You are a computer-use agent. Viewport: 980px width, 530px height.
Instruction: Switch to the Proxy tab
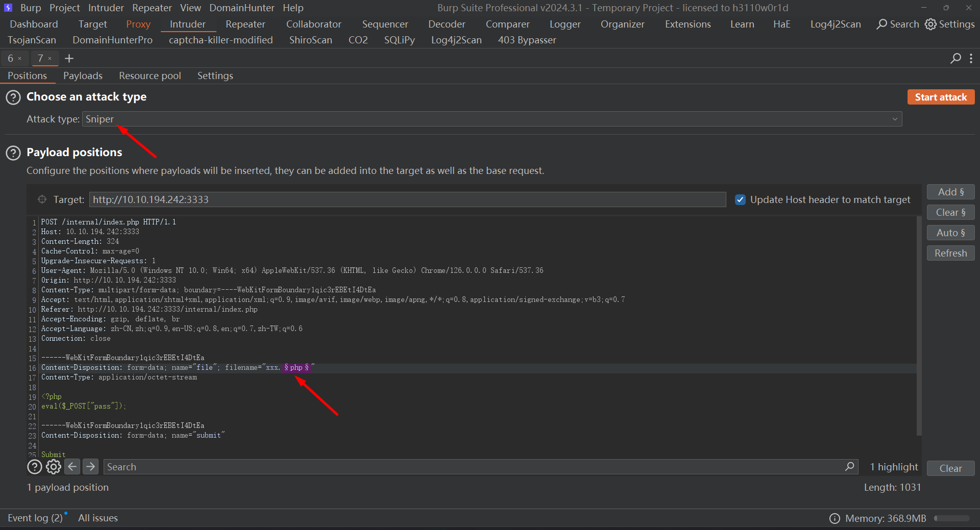pyautogui.click(x=138, y=24)
